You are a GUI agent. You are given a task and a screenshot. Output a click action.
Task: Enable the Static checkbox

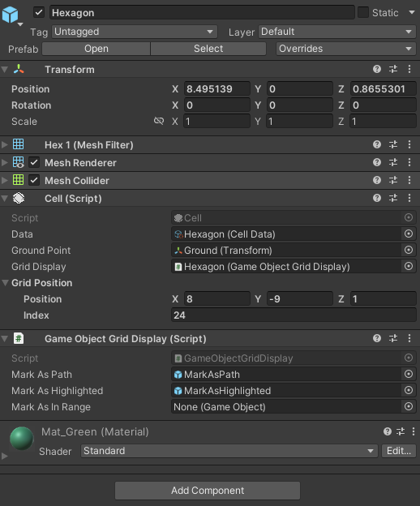(363, 13)
